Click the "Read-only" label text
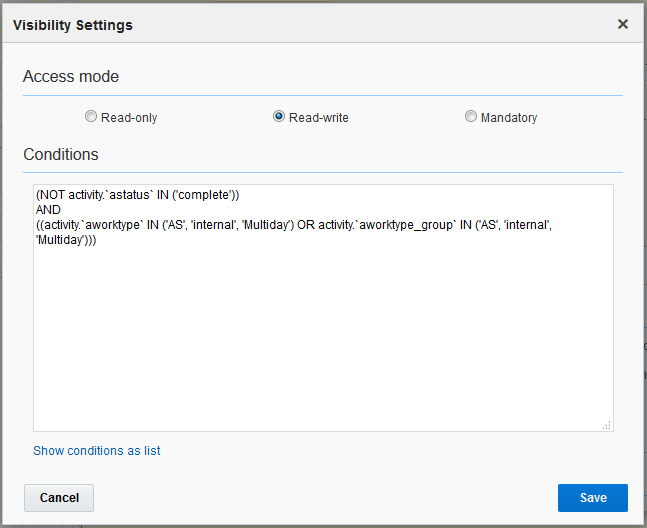Viewport: 647px width, 528px height. coord(129,118)
